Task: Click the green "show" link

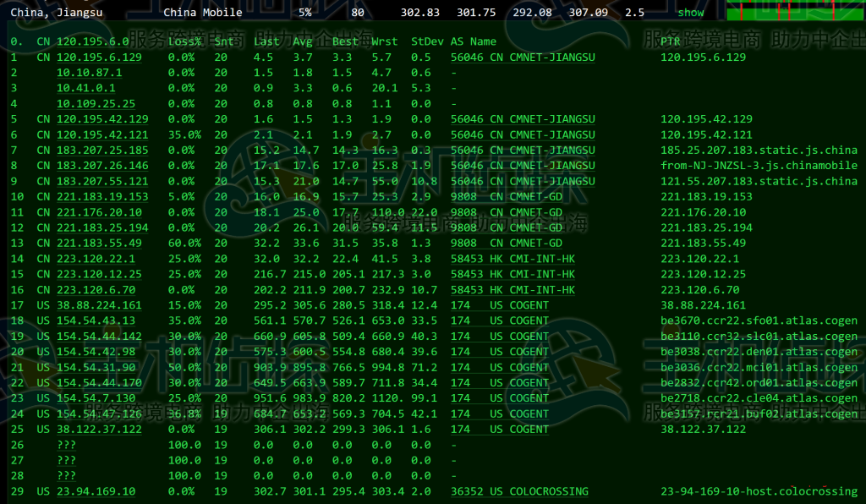Action: tap(690, 13)
